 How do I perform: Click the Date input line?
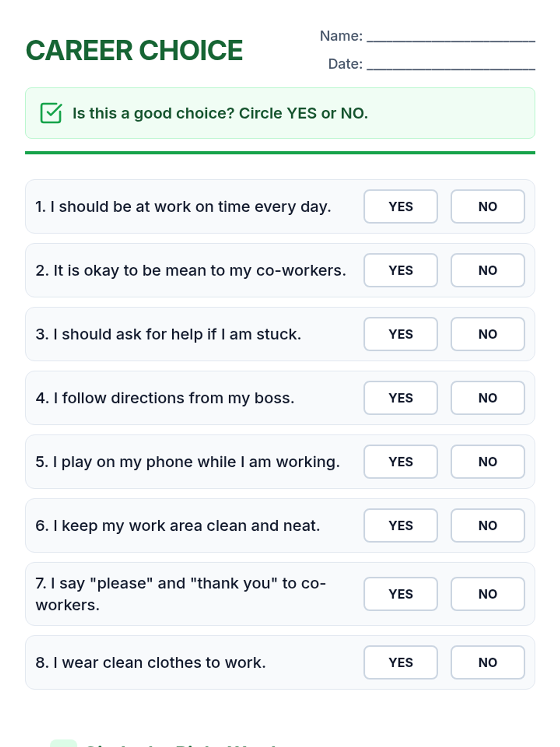450,64
